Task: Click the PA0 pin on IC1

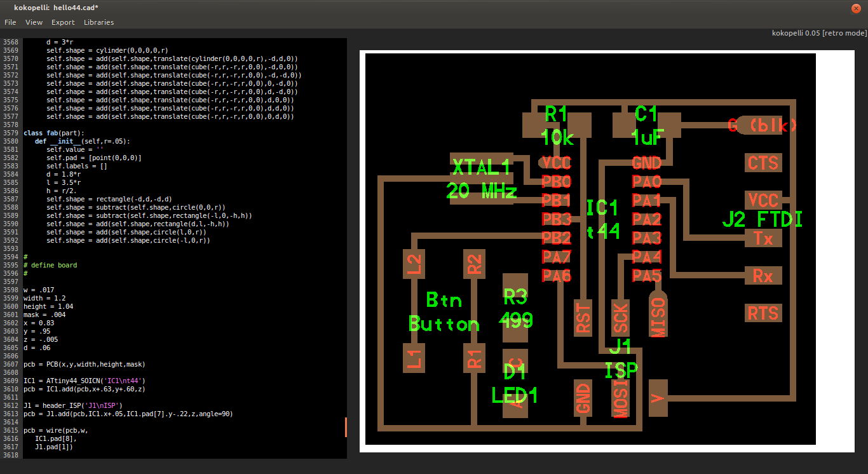Action: pyautogui.click(x=647, y=182)
